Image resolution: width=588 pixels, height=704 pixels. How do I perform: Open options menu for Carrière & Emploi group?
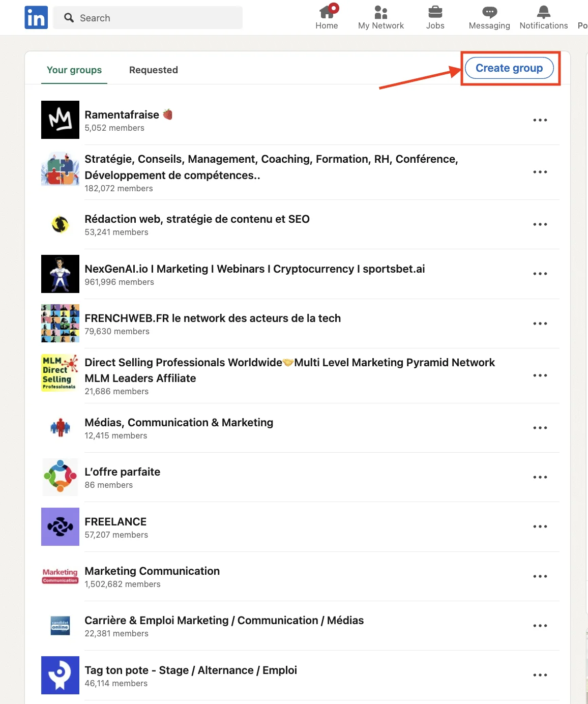point(540,626)
